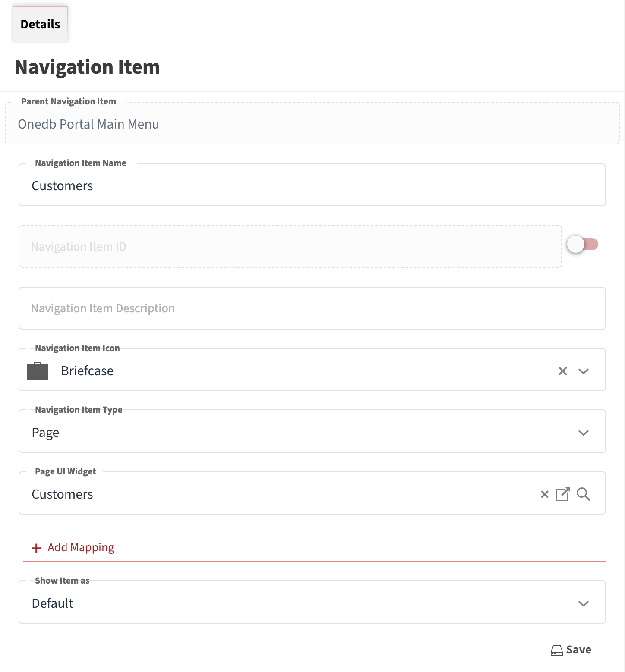The height and width of the screenshot is (672, 625).
Task: Switch off the toggle next to Navigation Item ID
Action: [583, 244]
